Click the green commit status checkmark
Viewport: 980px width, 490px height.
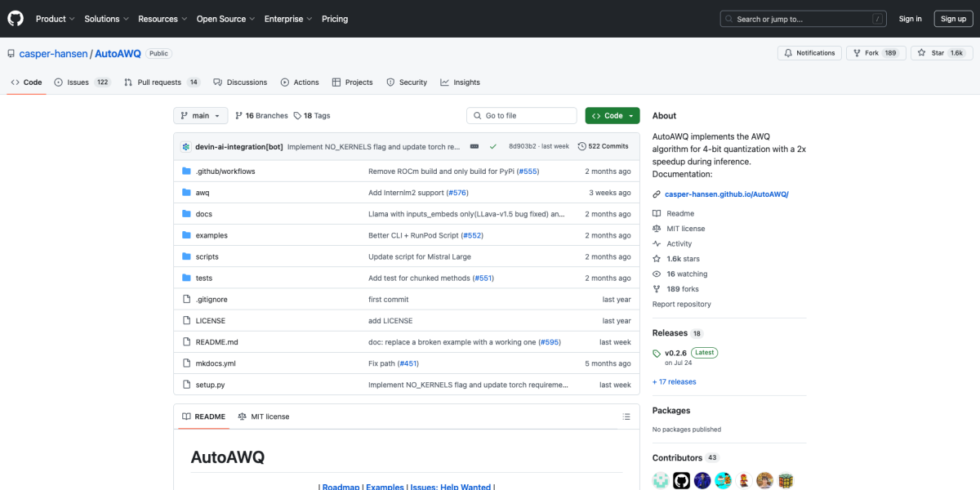(x=492, y=146)
